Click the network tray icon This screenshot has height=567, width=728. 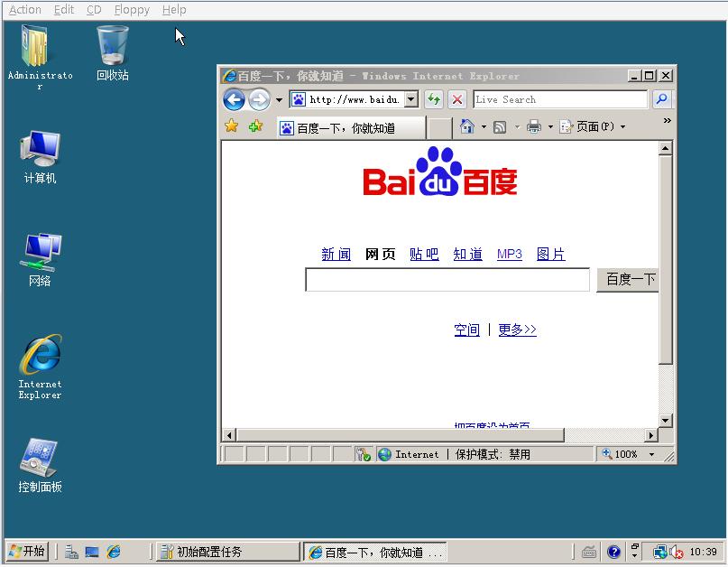[x=659, y=553]
